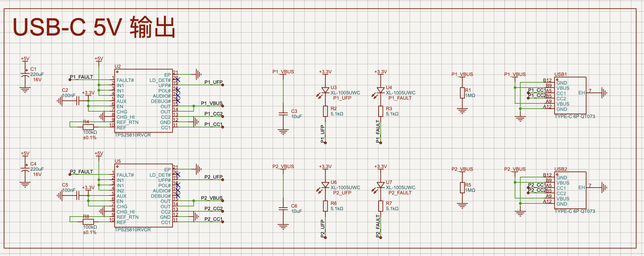The width and height of the screenshot is (644, 256).
Task: Click resistor R3 symbol under U4
Action: [x=381, y=111]
